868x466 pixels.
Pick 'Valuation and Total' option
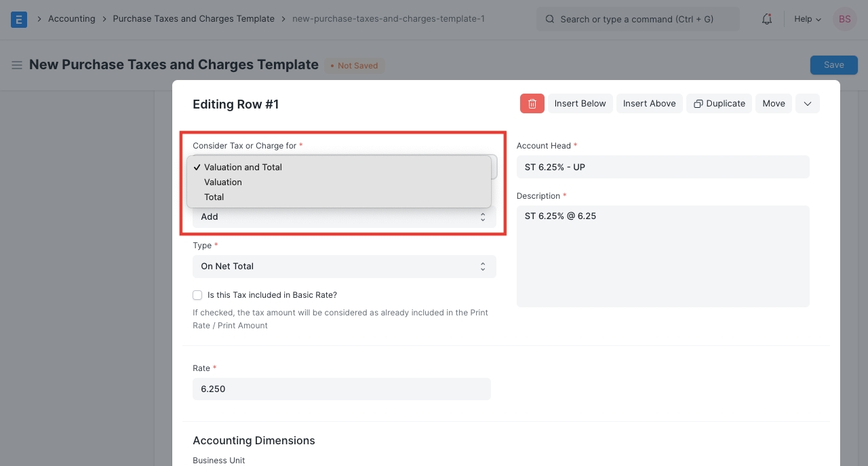click(x=243, y=167)
